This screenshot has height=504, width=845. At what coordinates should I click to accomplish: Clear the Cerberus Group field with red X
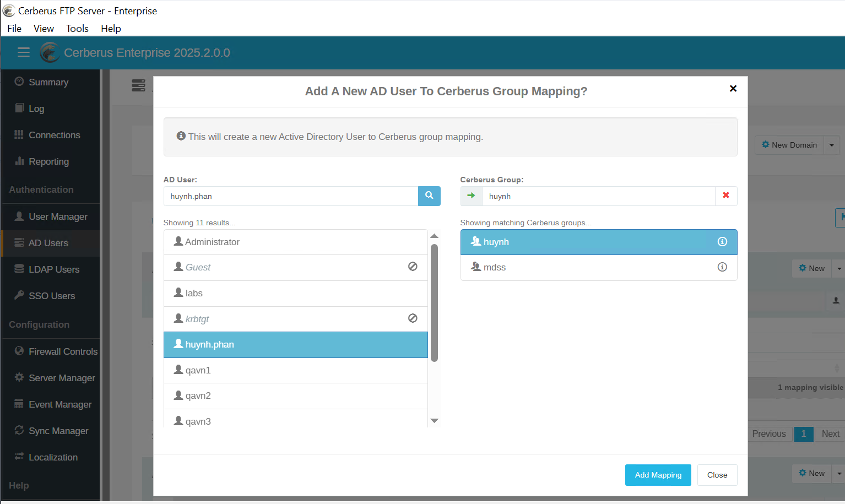[726, 196]
